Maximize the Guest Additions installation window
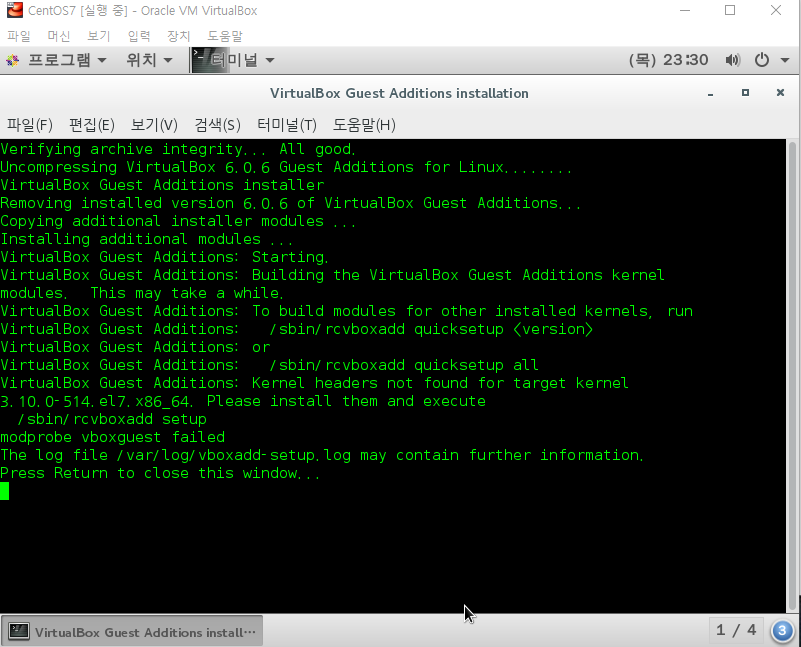Image resolution: width=801 pixels, height=647 pixels. [x=745, y=93]
